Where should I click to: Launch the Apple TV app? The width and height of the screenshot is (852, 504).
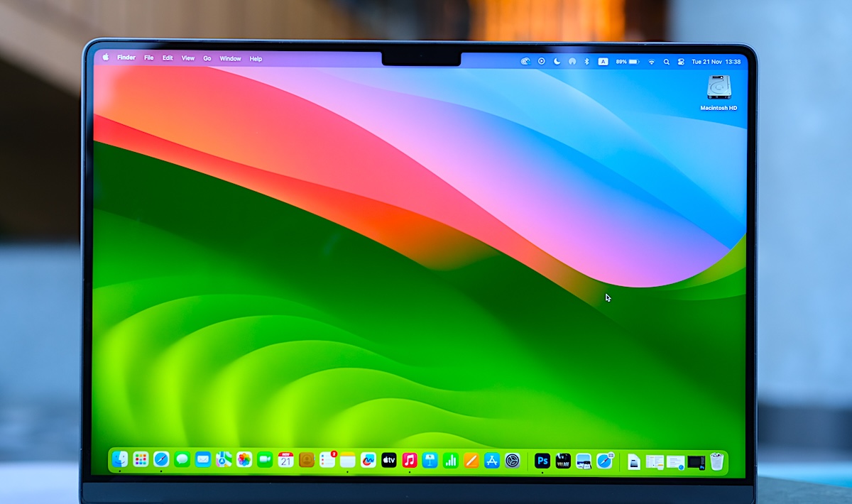pos(388,460)
